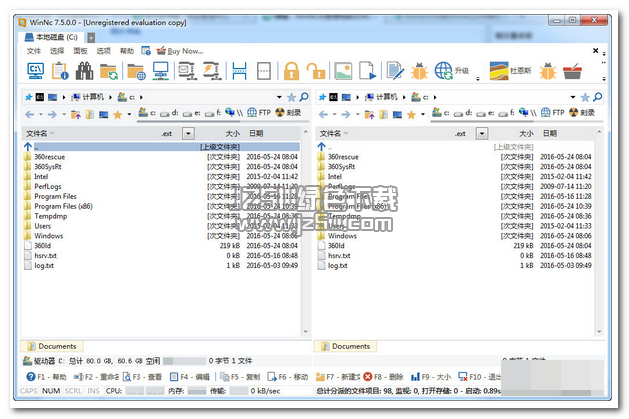Click the folder synchronize icon
629x419 pixels.
[109, 71]
